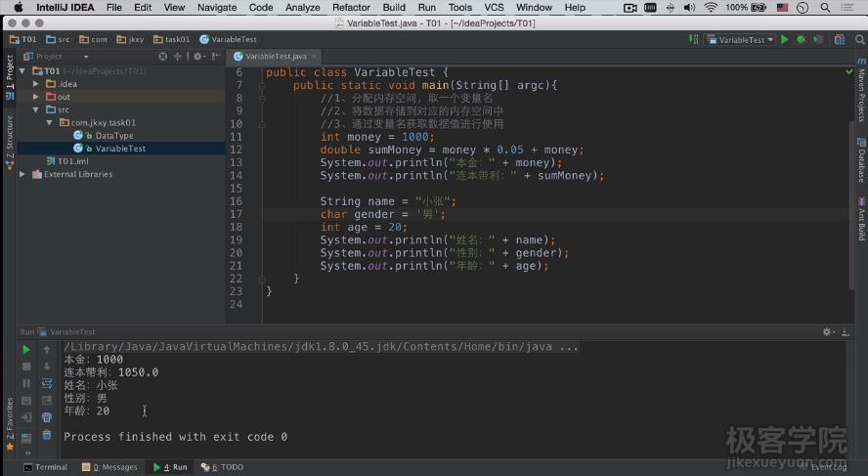Clear the console with the trash icon
The width and height of the screenshot is (868, 476).
coord(46,434)
